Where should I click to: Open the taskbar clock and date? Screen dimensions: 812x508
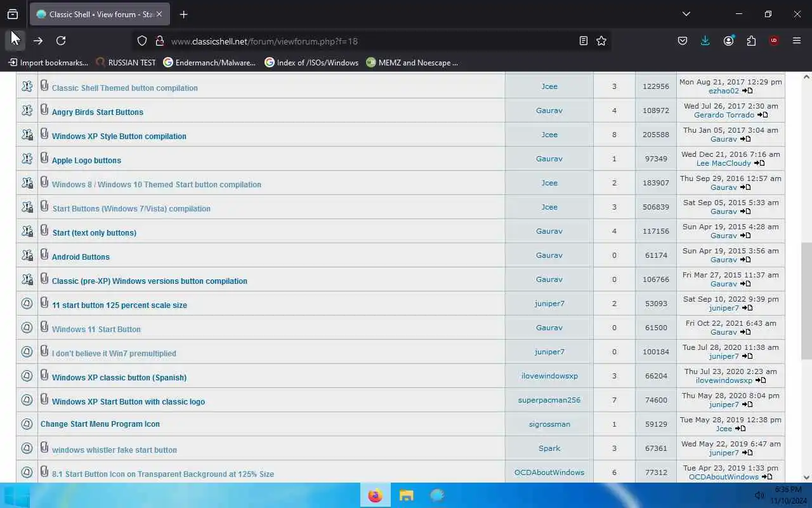(788, 495)
